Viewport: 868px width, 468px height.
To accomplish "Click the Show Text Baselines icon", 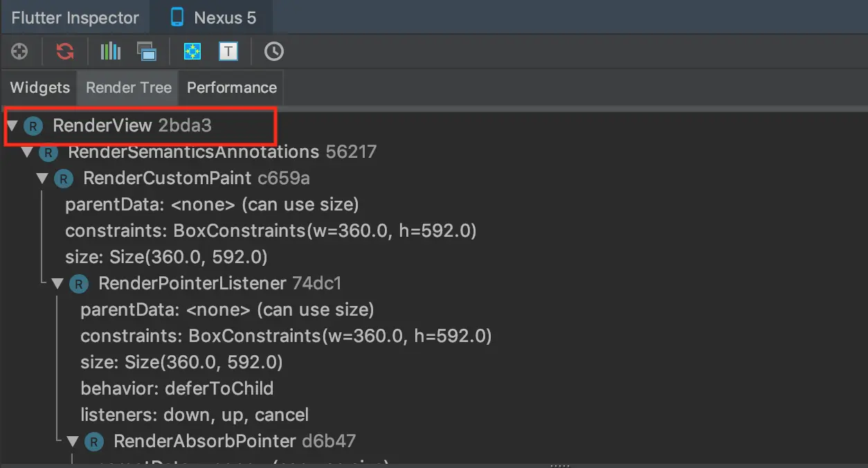I will point(228,51).
